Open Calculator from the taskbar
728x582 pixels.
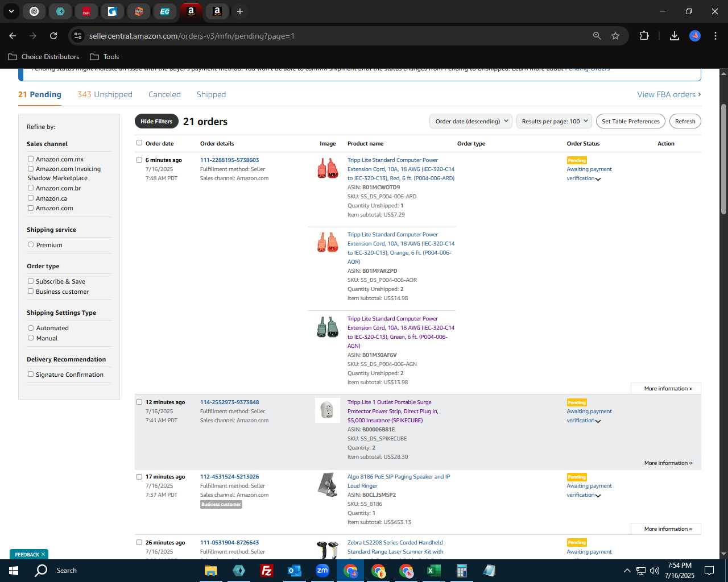461,571
